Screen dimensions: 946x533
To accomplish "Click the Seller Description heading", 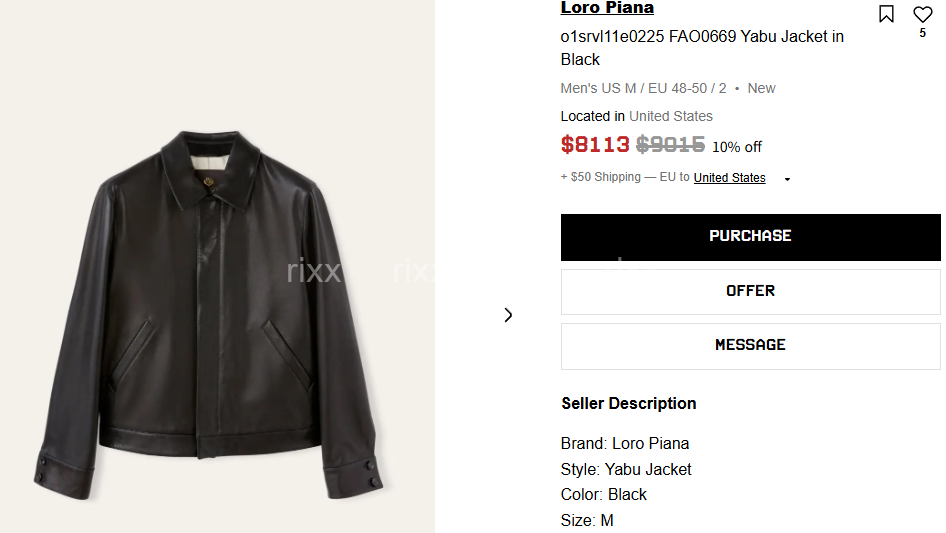I will pos(628,404).
